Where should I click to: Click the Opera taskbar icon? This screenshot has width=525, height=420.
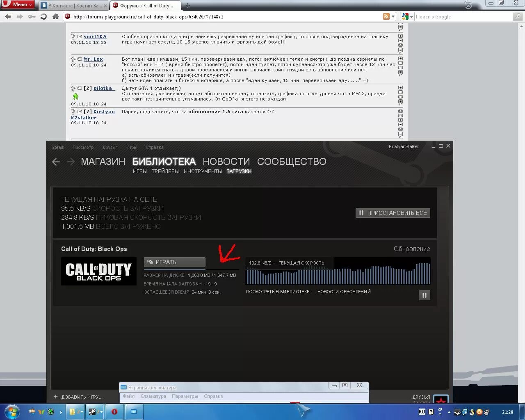tap(114, 412)
